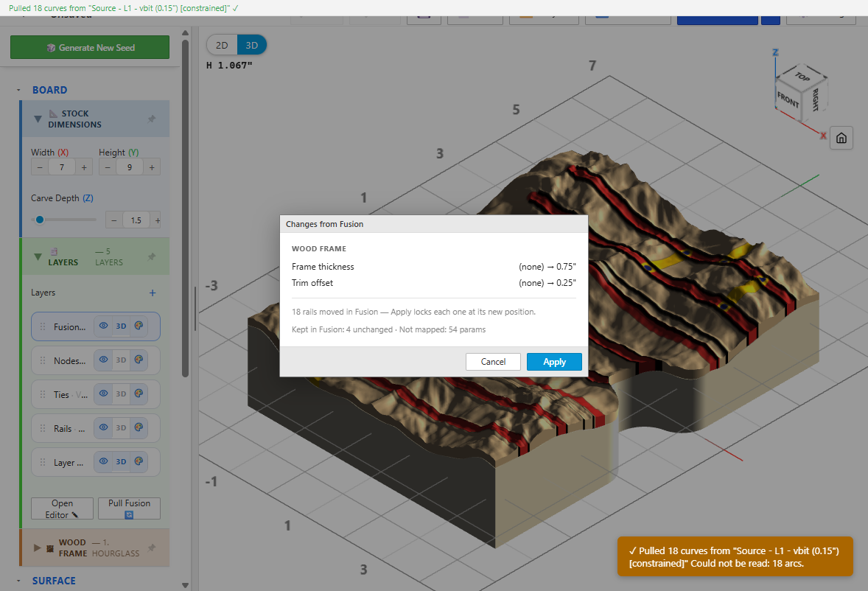Select the 3D view tab

coord(252,46)
